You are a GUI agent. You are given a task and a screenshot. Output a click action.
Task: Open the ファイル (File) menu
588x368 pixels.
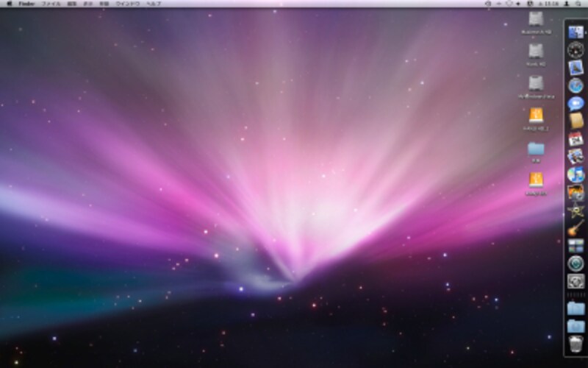51,4
